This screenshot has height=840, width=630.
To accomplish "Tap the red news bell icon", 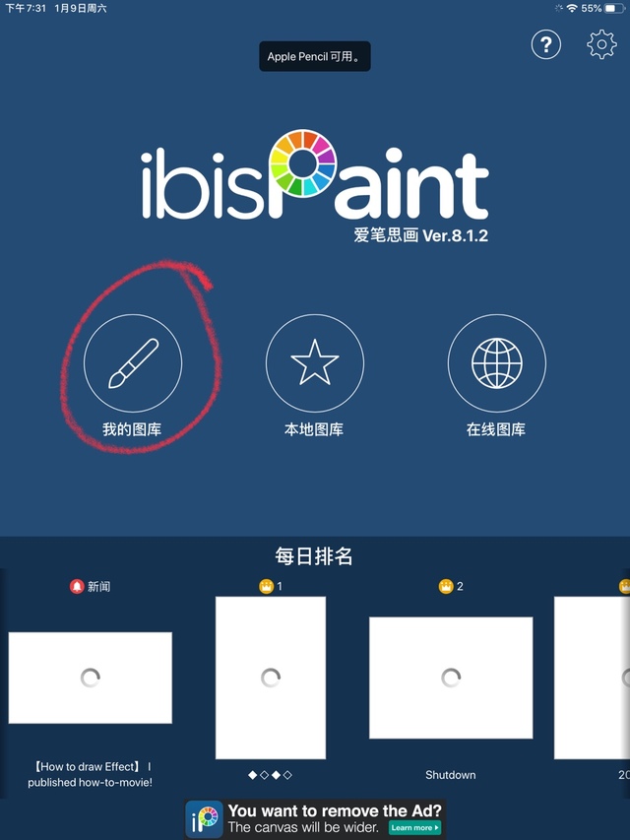I will coord(77,587).
